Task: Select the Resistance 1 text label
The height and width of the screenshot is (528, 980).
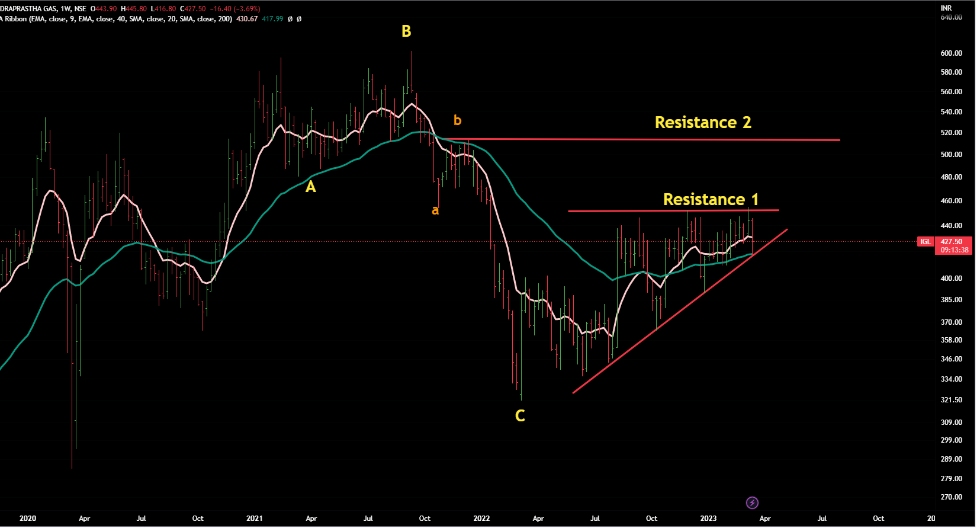Action: (x=710, y=199)
